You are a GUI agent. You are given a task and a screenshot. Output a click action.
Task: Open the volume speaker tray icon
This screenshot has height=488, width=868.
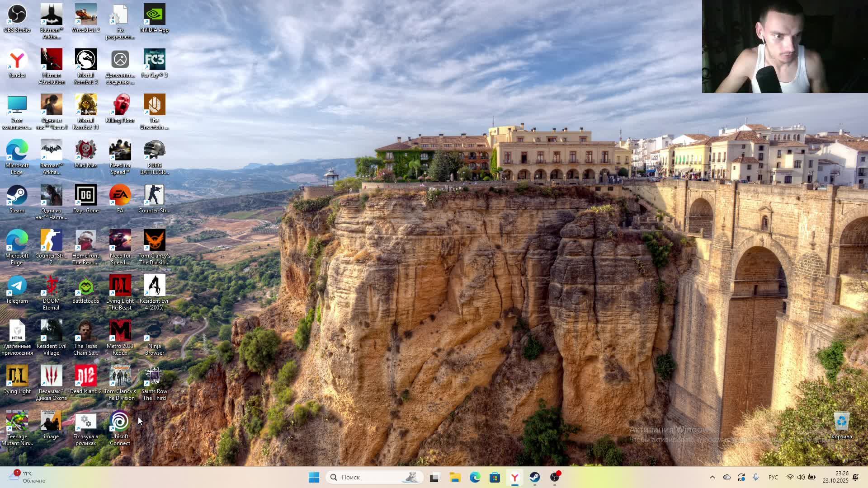pos(801,477)
